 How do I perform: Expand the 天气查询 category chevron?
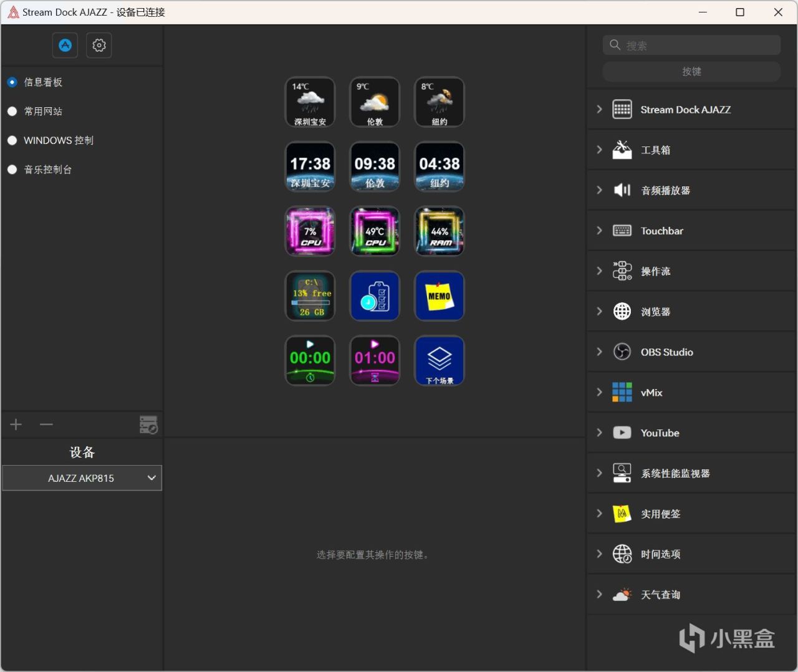[x=599, y=594]
